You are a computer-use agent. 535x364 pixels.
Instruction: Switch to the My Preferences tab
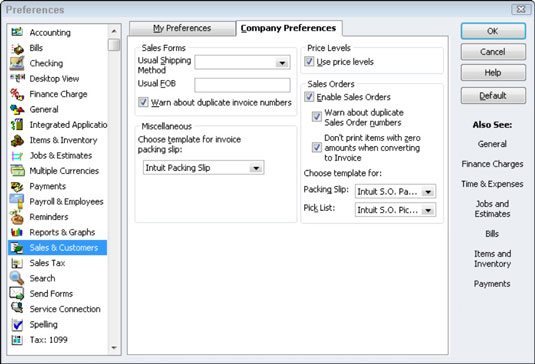[x=182, y=28]
